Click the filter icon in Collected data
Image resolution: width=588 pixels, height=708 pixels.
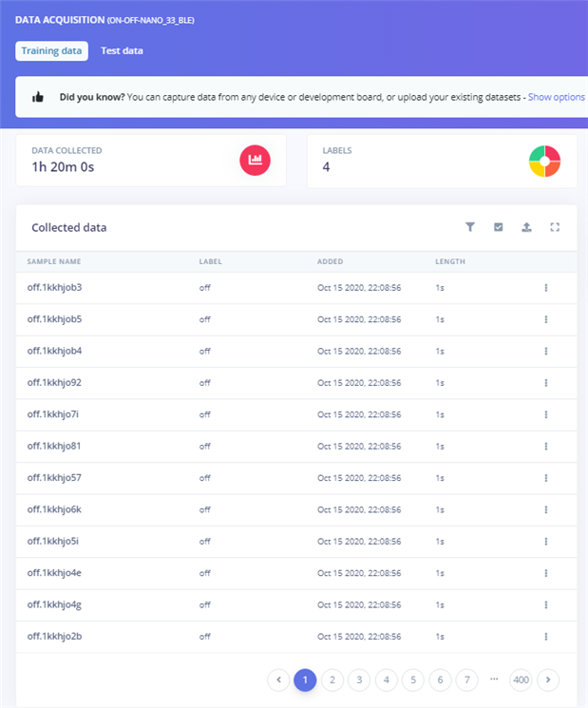(x=469, y=227)
